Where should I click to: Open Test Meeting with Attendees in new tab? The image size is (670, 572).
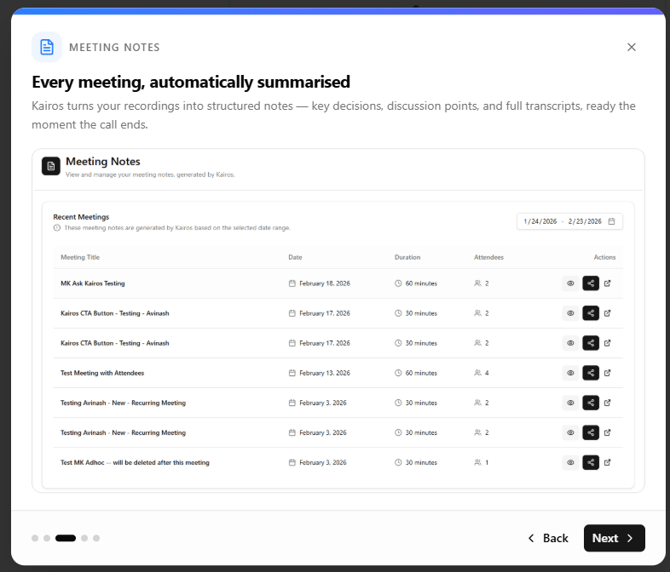608,373
